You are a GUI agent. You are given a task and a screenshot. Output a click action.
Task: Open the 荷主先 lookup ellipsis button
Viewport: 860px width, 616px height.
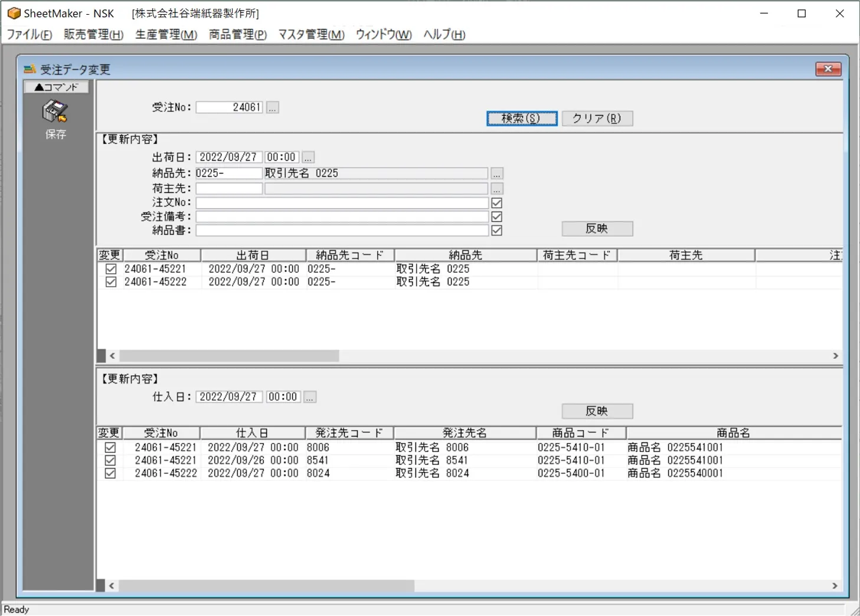click(x=496, y=189)
